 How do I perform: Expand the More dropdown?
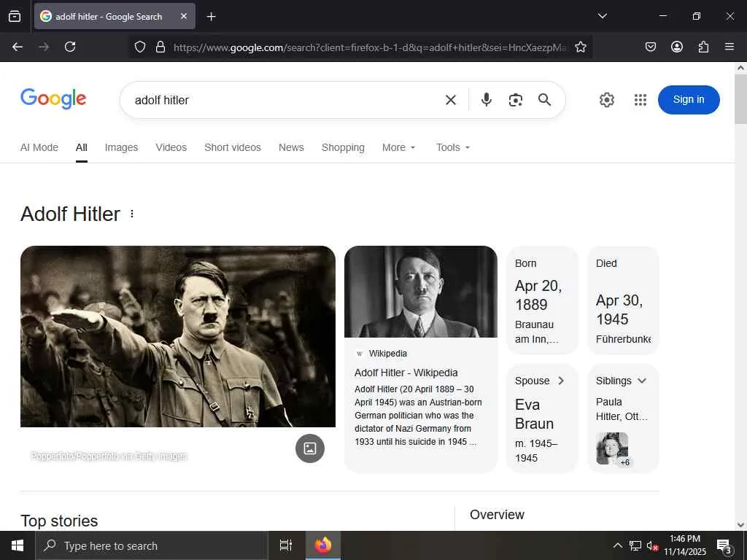(399, 147)
